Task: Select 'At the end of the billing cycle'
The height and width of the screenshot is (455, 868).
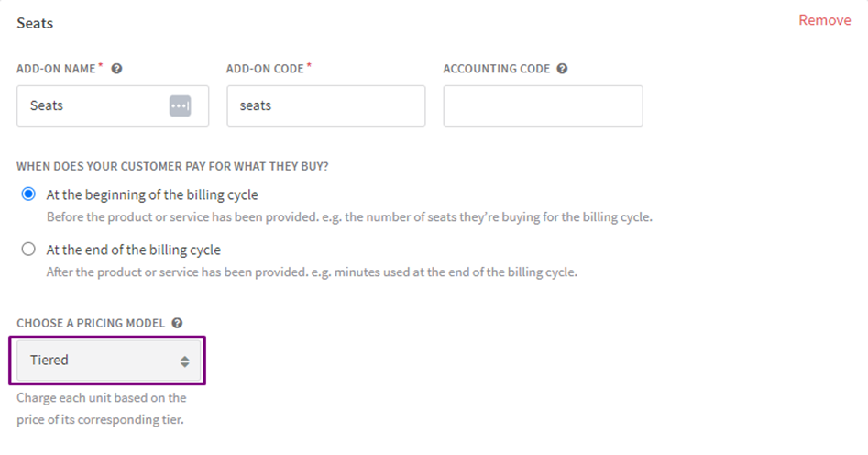Action: pos(28,250)
